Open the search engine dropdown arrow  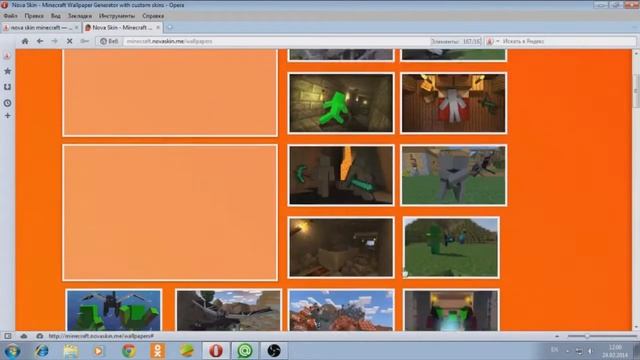(498, 41)
